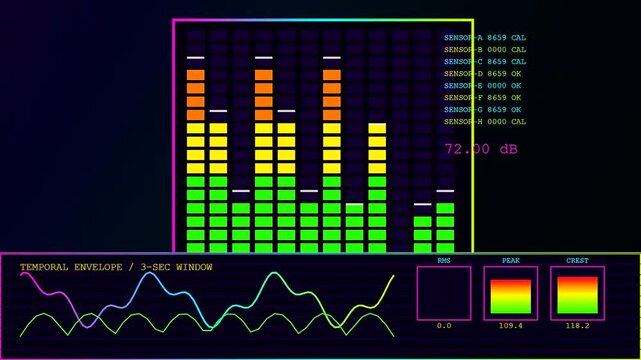The image size is (641, 360).
Task: Click the RMS meter label
Action: pos(444,260)
